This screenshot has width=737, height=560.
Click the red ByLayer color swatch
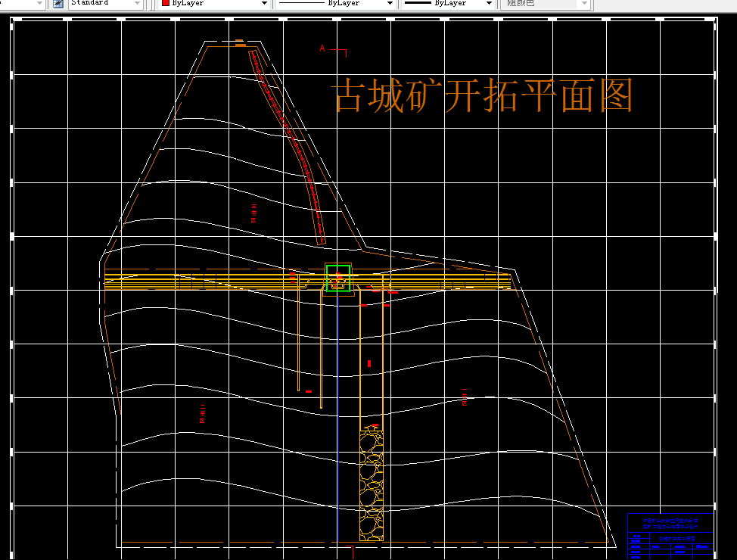164,4
